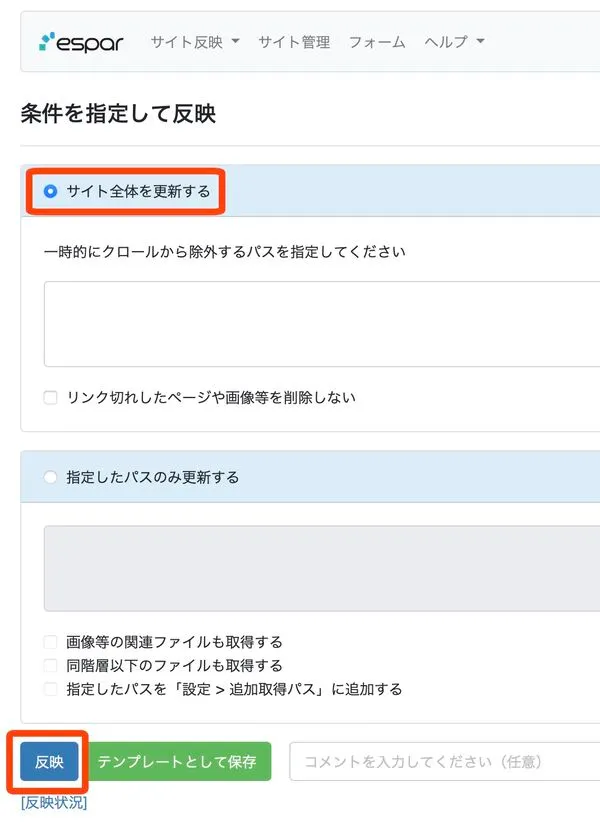The height and width of the screenshot is (827, 600).
Task: Open the サイト管理 menu item
Action: pos(294,42)
